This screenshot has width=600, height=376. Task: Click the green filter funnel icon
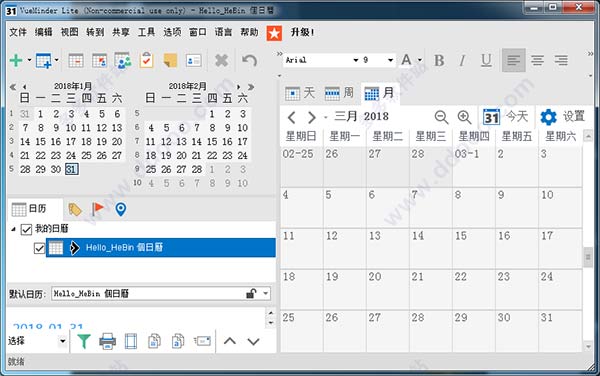(x=83, y=341)
